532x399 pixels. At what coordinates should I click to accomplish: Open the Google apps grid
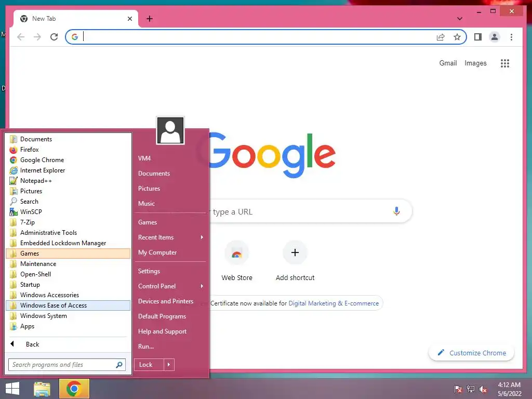tap(505, 63)
